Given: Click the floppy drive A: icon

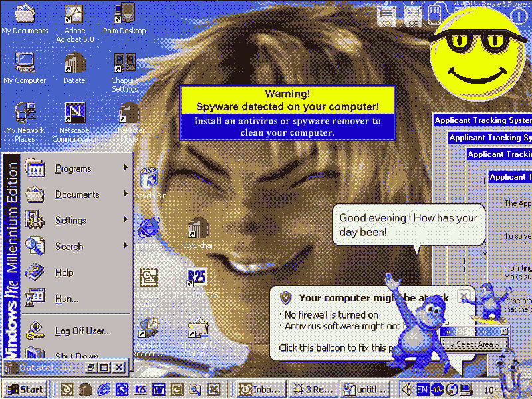Looking at the screenshot, I should click(x=386, y=15).
